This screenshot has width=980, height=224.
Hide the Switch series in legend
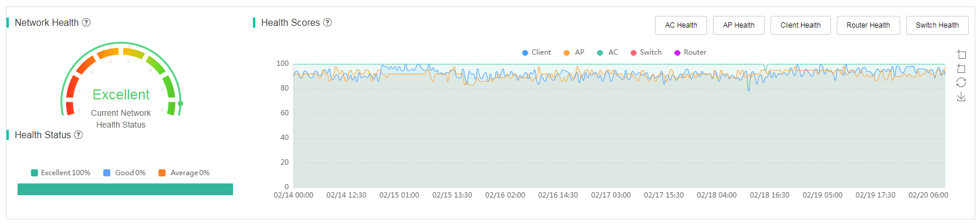(646, 52)
